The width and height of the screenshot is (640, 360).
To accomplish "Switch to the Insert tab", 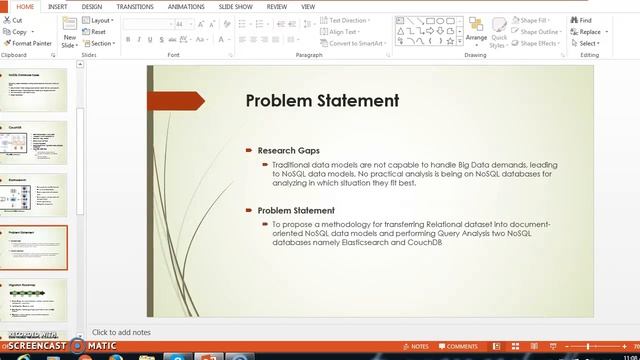I will (x=58, y=7).
